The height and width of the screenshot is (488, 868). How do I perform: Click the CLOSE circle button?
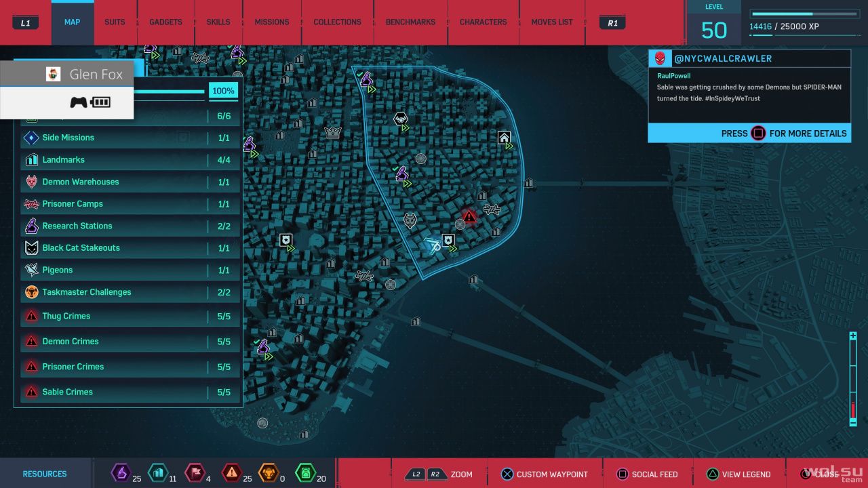pyautogui.click(x=806, y=474)
